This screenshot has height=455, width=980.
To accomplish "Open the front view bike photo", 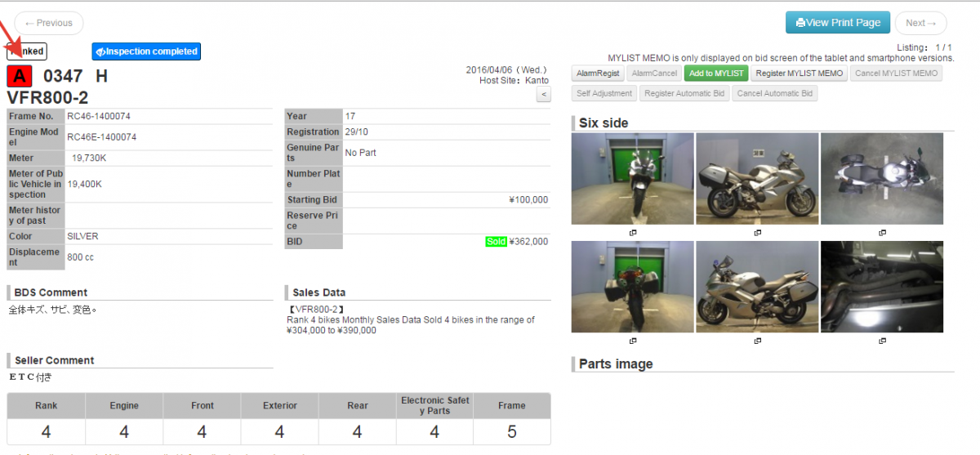I will (x=633, y=179).
